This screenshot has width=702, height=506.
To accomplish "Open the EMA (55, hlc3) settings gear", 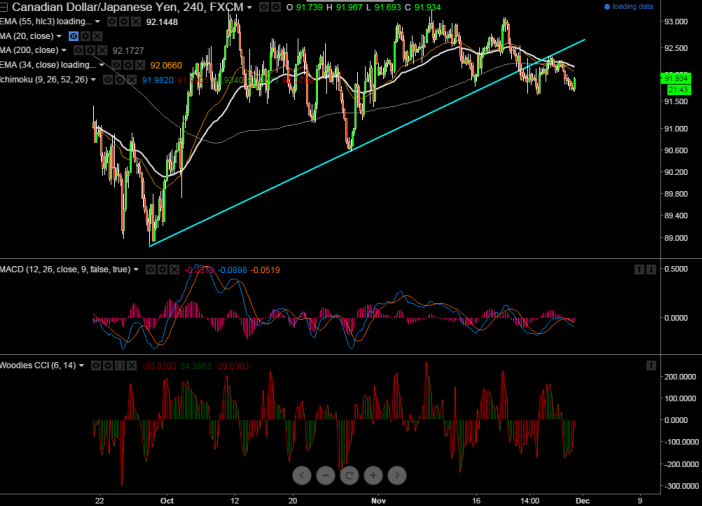I will click(124, 21).
